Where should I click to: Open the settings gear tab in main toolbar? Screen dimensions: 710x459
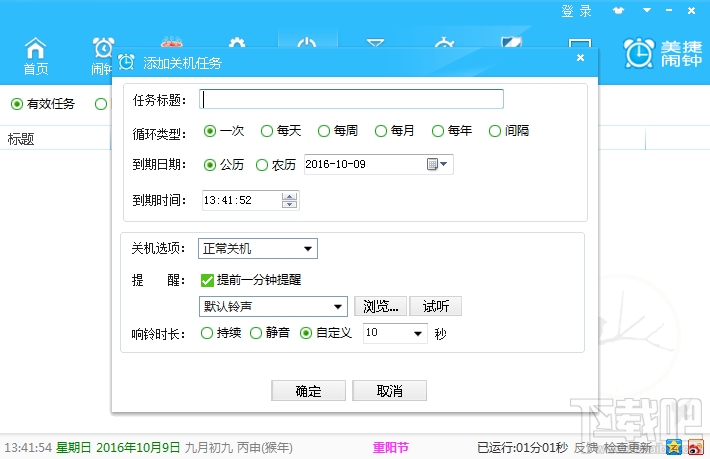pos(237,42)
